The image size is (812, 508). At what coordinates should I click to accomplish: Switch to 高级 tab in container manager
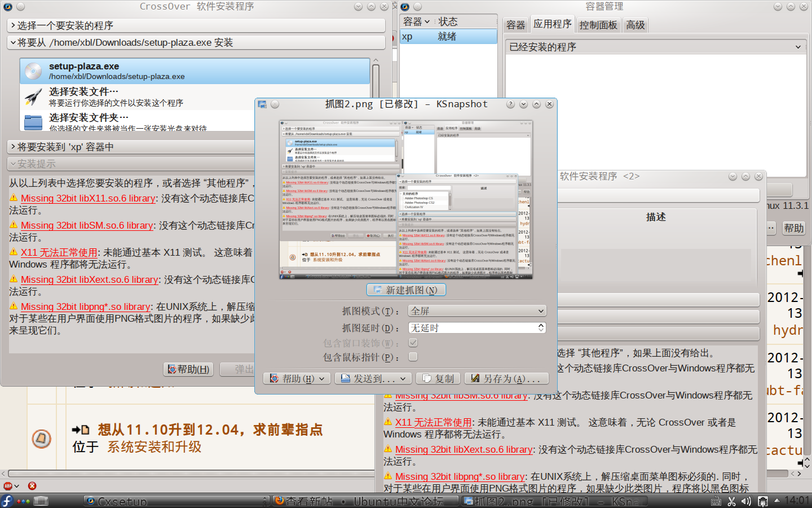[x=635, y=25]
